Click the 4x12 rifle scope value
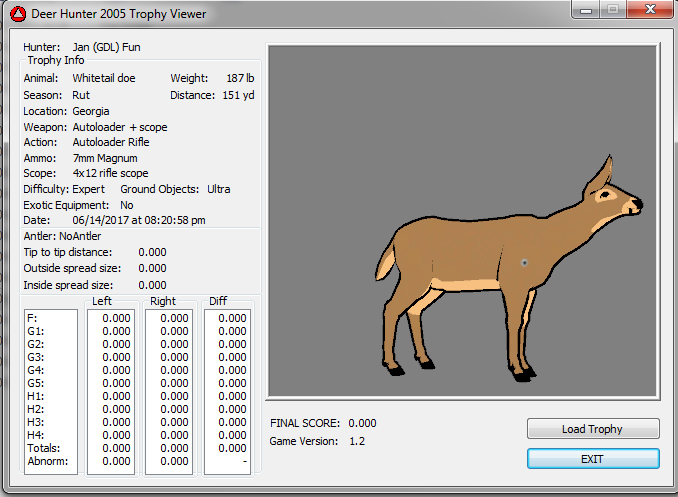 point(110,174)
